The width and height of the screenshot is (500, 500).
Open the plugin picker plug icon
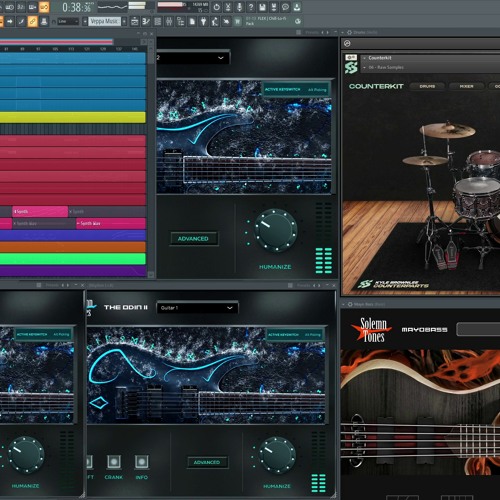point(203,21)
